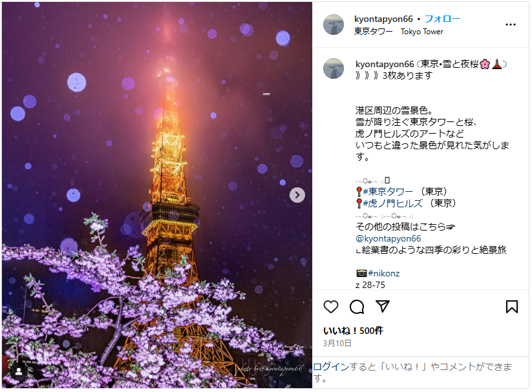Viewport: 532px width, 392px height.
Task: Open @kyontapyon66 mention link
Action: pyautogui.click(x=388, y=238)
